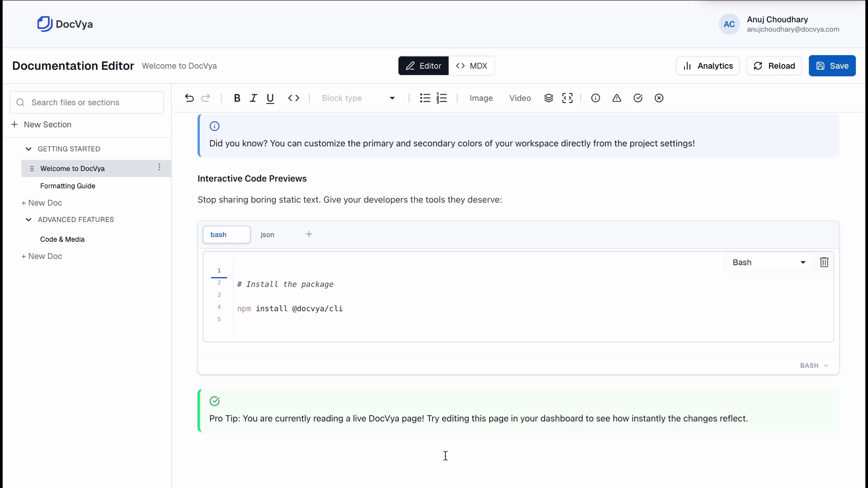Select the Italic formatting icon
The image size is (868, 488).
click(254, 98)
